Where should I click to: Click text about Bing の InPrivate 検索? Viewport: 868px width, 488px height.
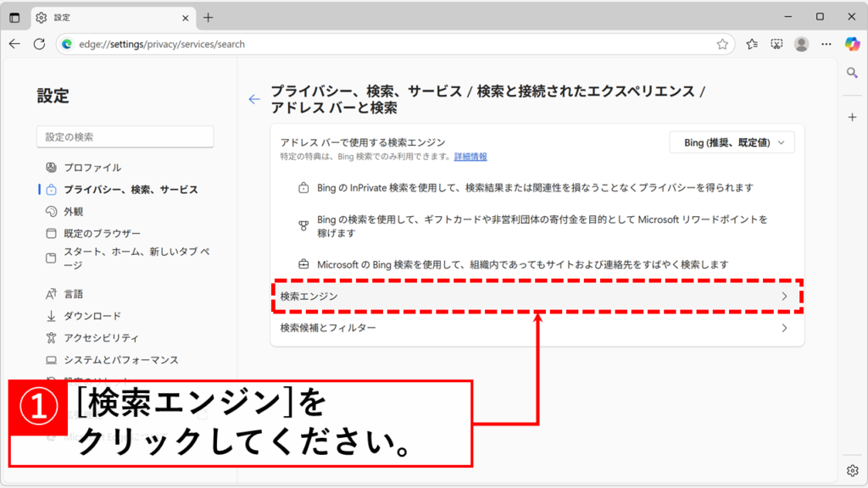pos(535,188)
